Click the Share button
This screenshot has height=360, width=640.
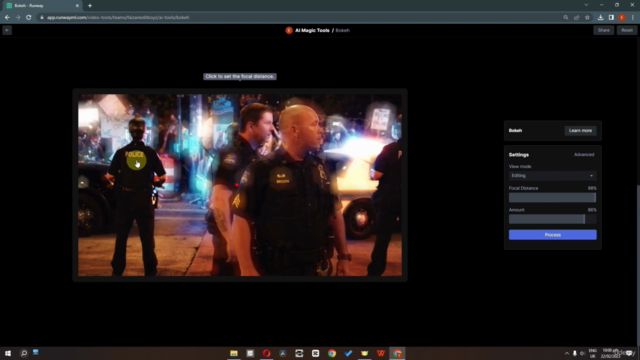click(x=603, y=30)
